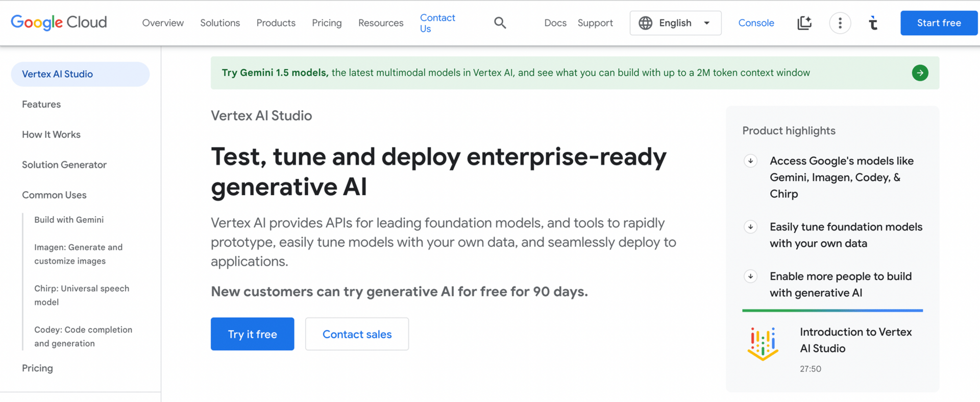Screen dimensions: 980x402
Task: Click the Vertex AI Studio video icon
Action: point(763,344)
